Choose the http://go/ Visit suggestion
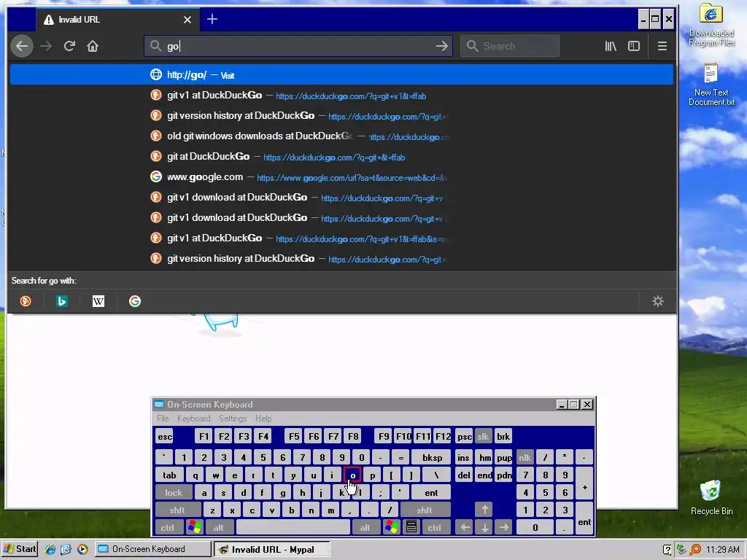747x560 pixels. pyautogui.click(x=341, y=75)
